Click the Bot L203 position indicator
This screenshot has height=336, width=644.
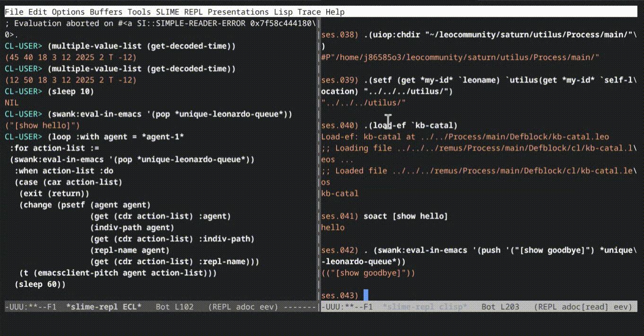pyautogui.click(x=500, y=307)
